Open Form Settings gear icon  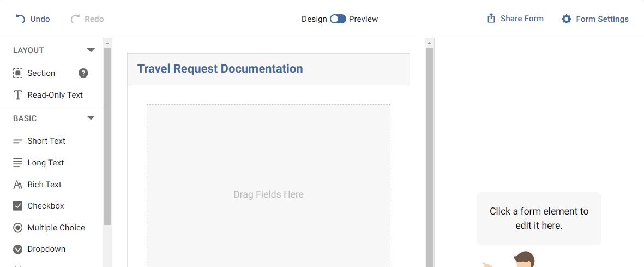(567, 19)
